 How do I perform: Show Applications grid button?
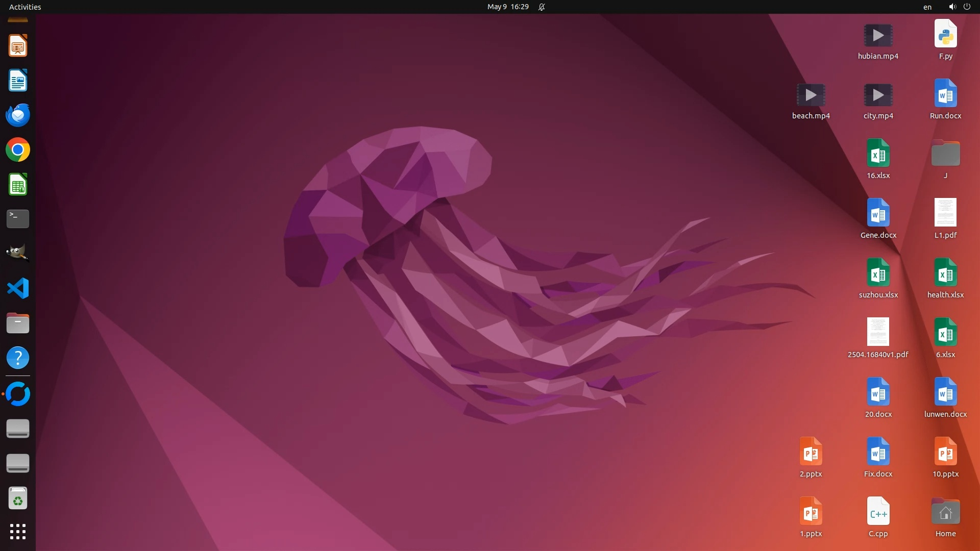pos(18,532)
